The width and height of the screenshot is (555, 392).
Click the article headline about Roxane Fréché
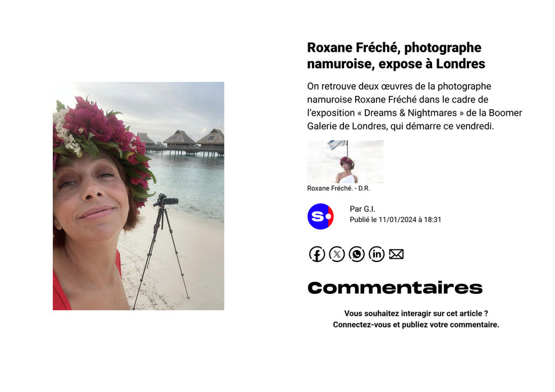pos(396,56)
